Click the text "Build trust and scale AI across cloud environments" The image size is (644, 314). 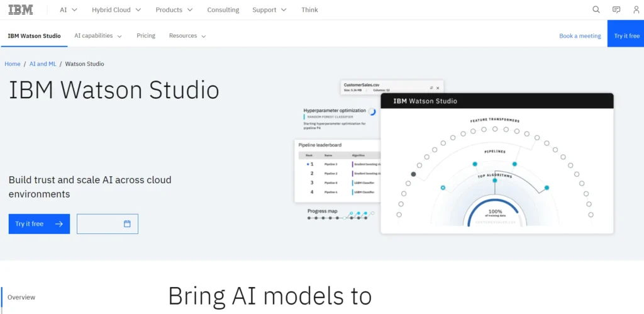(90, 187)
